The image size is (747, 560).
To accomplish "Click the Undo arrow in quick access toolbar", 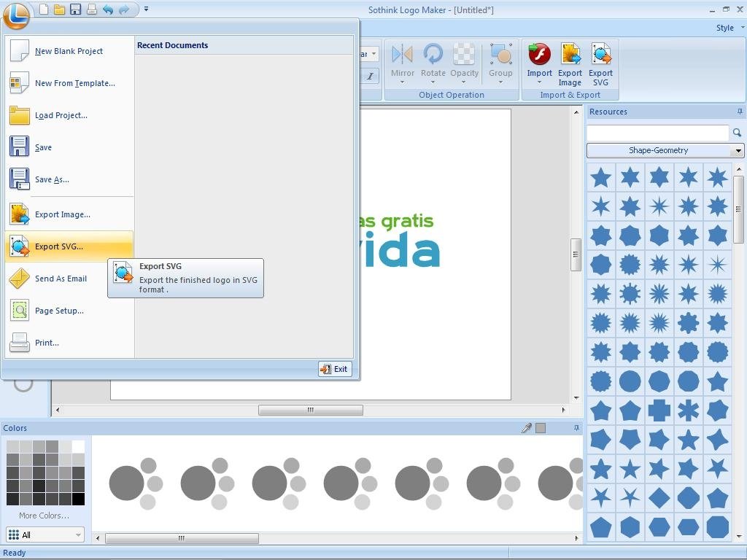I will point(108,9).
